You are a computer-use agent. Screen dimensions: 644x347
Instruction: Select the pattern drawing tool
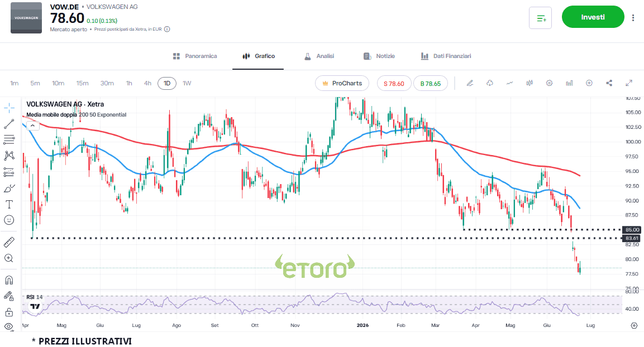point(9,156)
